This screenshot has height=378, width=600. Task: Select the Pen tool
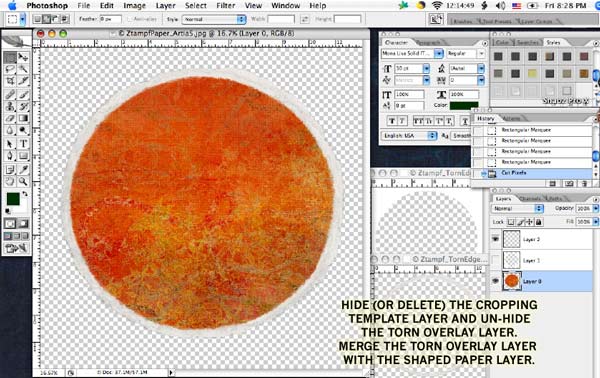coord(10,156)
